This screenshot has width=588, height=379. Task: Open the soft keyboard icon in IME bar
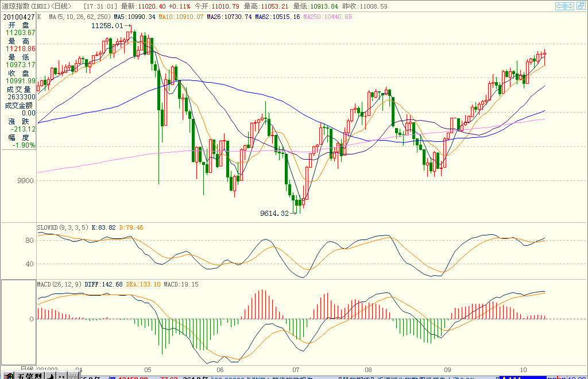pyautogui.click(x=73, y=375)
